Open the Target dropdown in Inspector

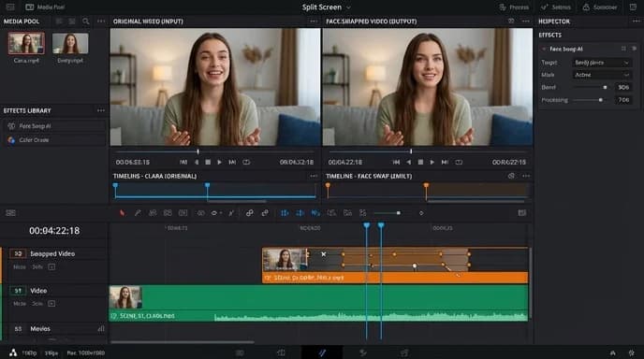pos(602,63)
